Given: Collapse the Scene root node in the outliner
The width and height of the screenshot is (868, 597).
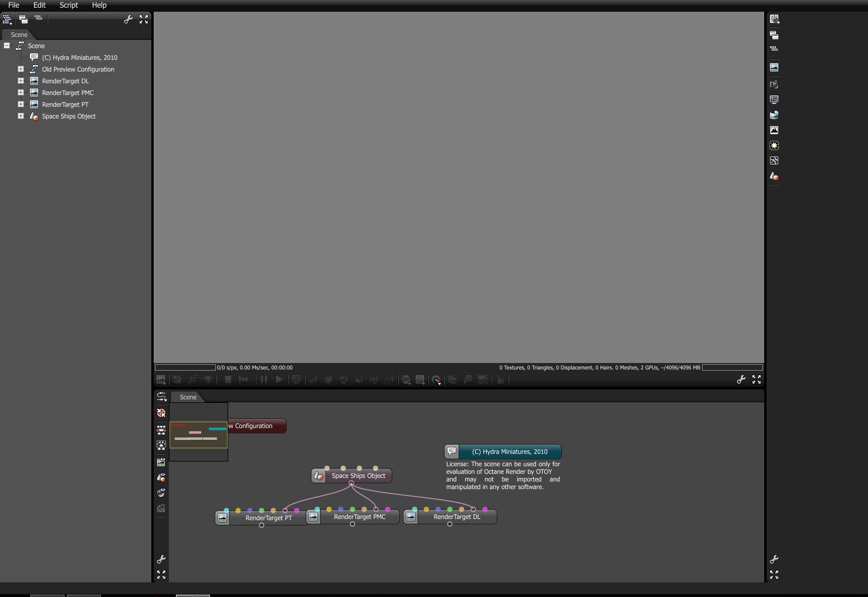Looking at the screenshot, I should tap(6, 46).
